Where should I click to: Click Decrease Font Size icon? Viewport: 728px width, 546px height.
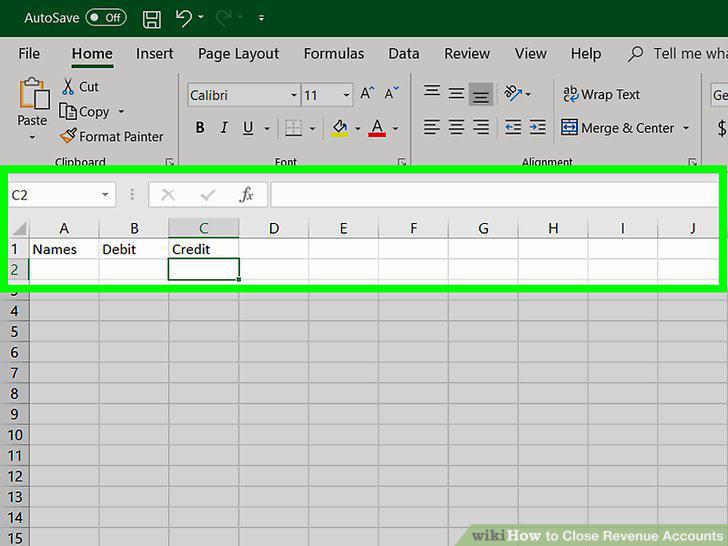point(391,93)
